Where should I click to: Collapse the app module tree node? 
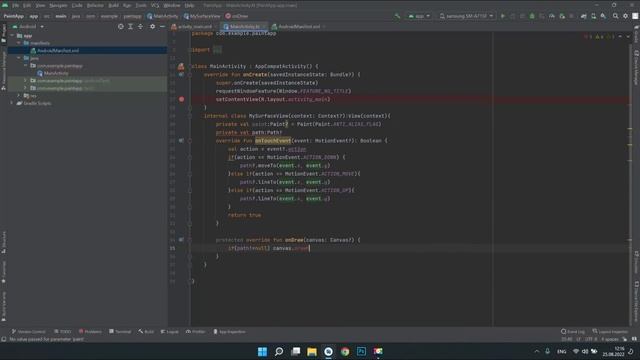(12, 36)
